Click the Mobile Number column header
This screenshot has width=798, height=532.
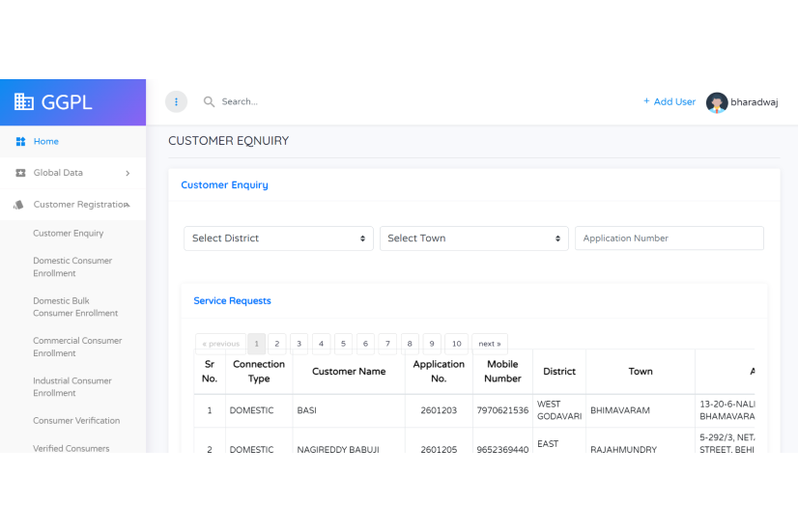click(502, 372)
